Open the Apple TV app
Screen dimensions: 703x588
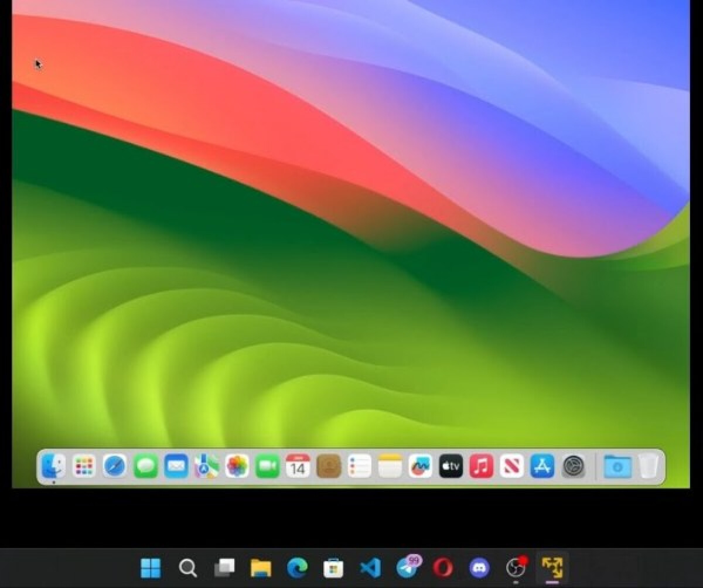[451, 467]
